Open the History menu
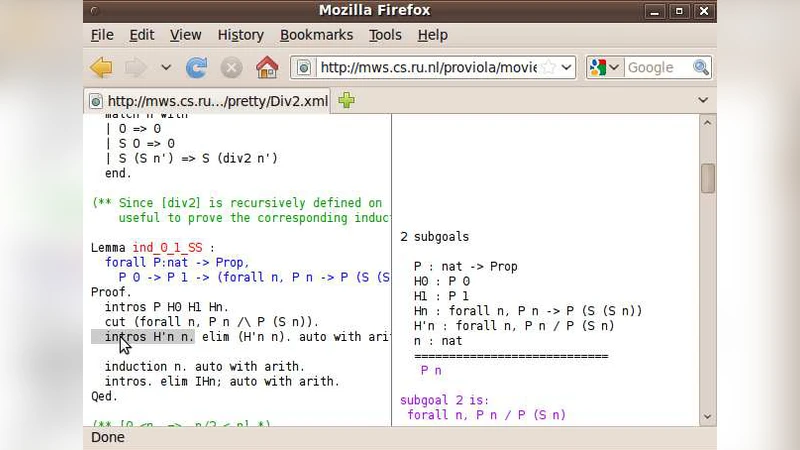 click(x=240, y=35)
